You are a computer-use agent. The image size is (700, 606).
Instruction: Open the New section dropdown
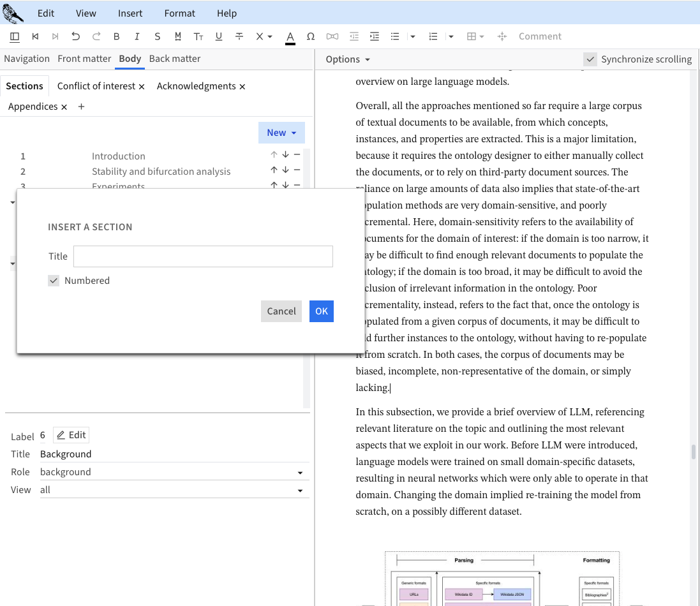(281, 133)
